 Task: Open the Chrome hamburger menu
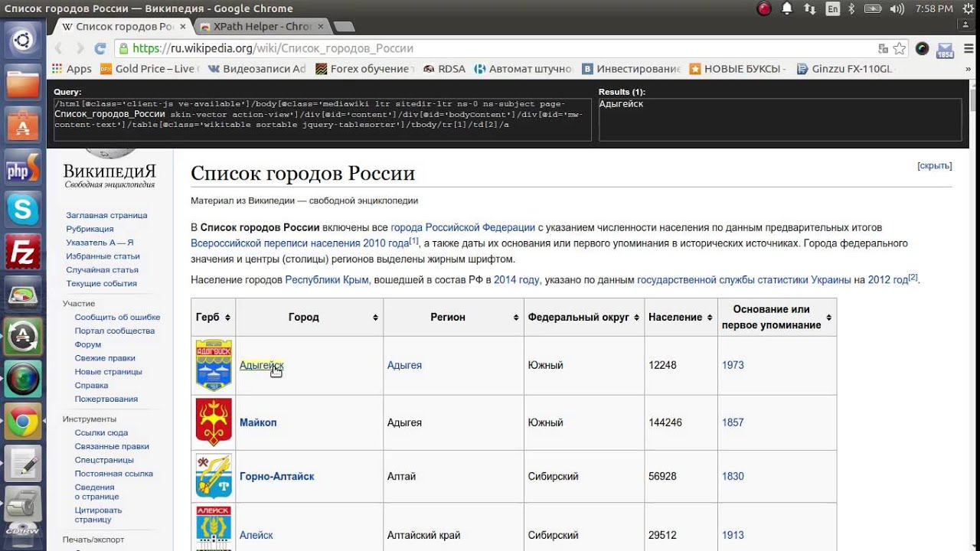[x=967, y=48]
